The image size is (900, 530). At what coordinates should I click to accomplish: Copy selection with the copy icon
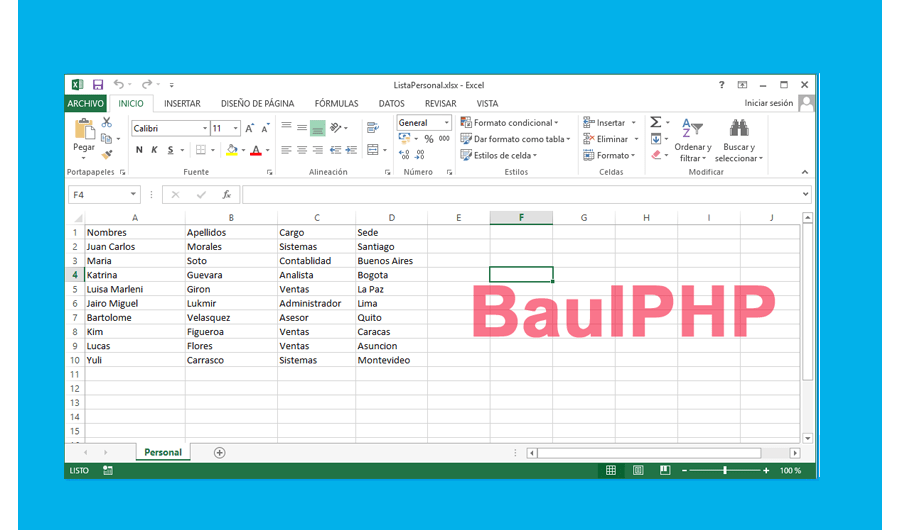pyautogui.click(x=106, y=138)
